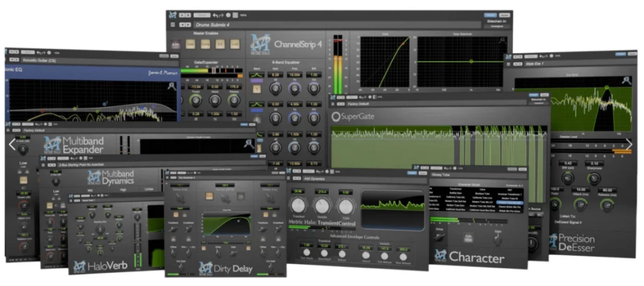
Task: Click the Auto Drive button in Character
Action: click(468, 237)
